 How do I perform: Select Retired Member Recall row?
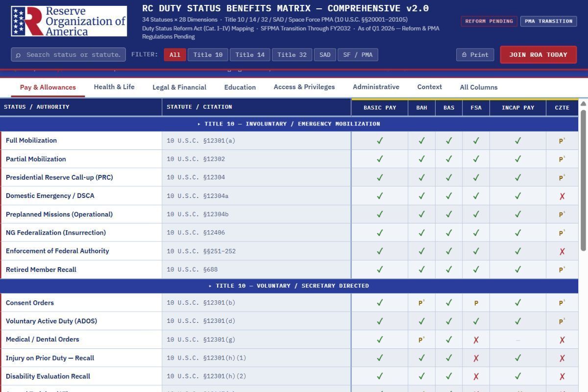289,269
